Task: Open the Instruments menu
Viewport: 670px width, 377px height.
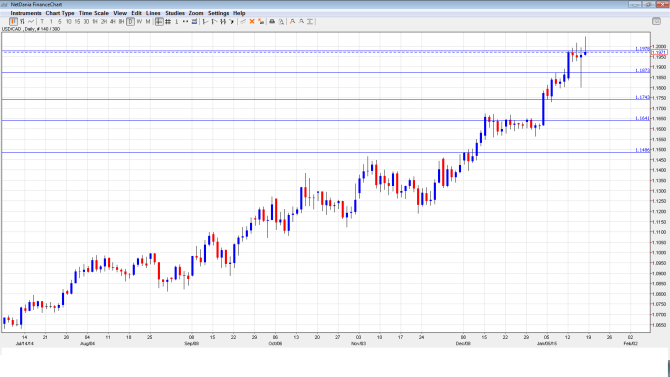Action: [26, 13]
